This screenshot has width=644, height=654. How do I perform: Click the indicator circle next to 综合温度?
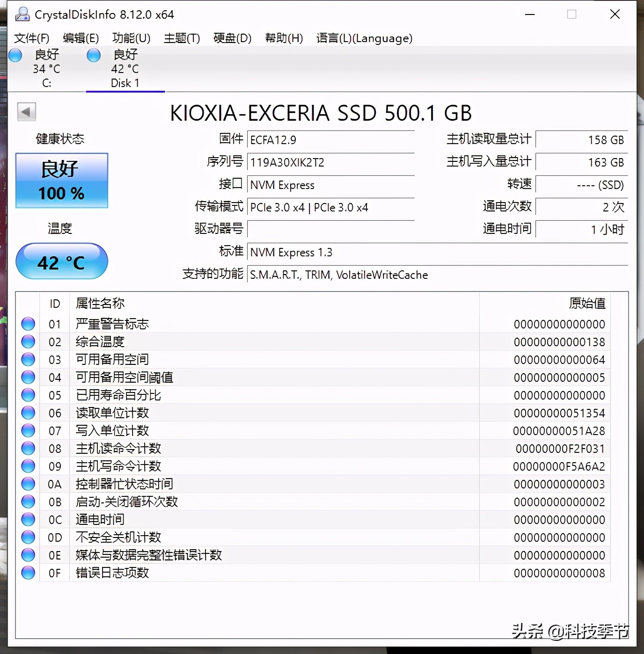[28, 341]
